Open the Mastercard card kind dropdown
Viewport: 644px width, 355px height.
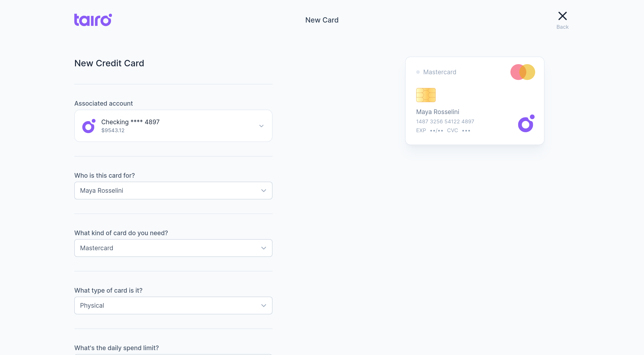coord(173,248)
